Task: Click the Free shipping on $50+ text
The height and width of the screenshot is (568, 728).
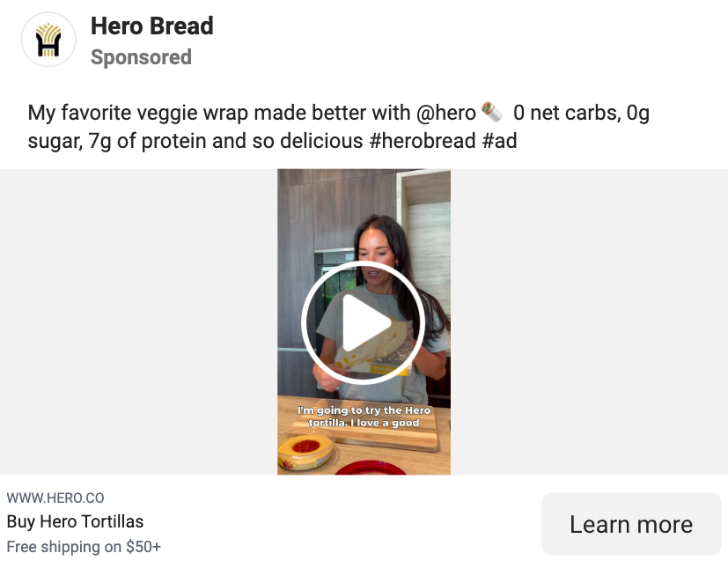Action: pyautogui.click(x=84, y=547)
